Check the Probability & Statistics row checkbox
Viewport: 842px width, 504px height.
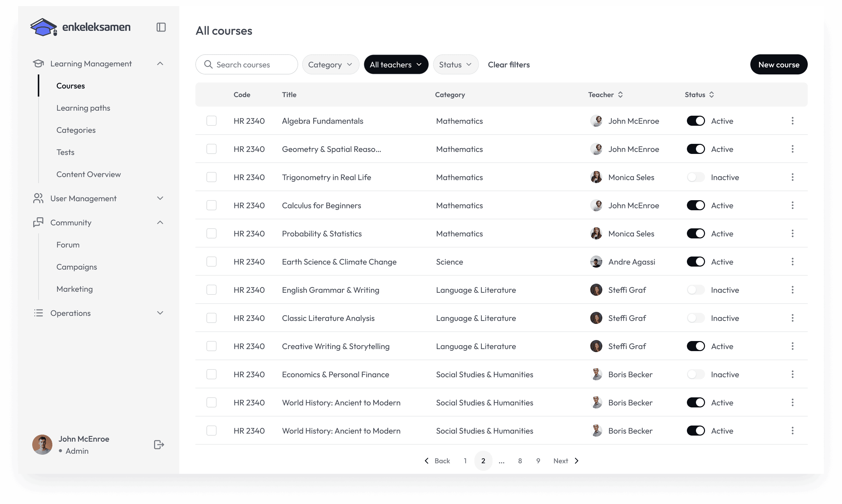(212, 234)
